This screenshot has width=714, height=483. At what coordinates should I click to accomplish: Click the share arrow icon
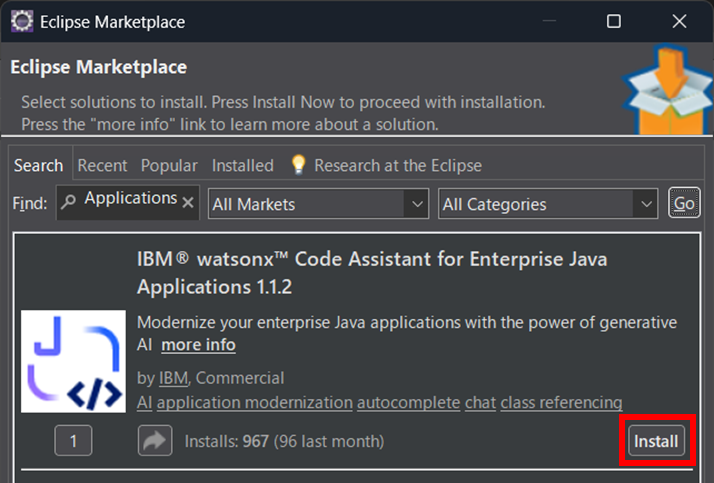(x=155, y=441)
